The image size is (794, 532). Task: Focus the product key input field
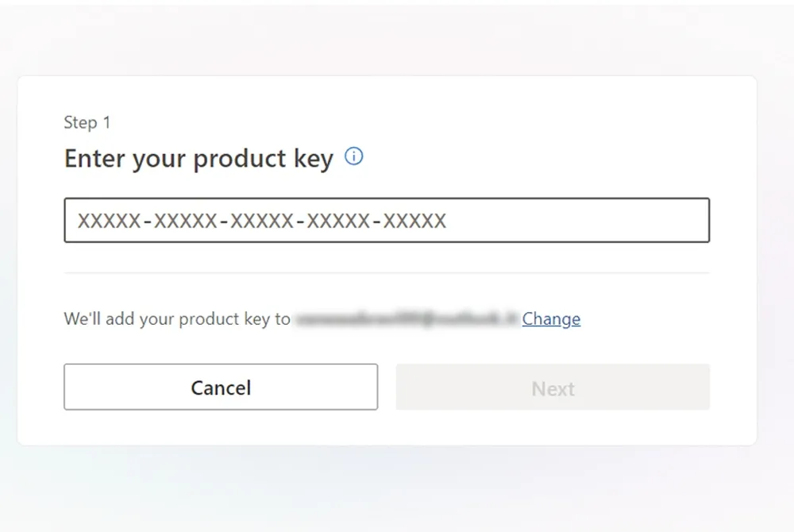point(387,220)
